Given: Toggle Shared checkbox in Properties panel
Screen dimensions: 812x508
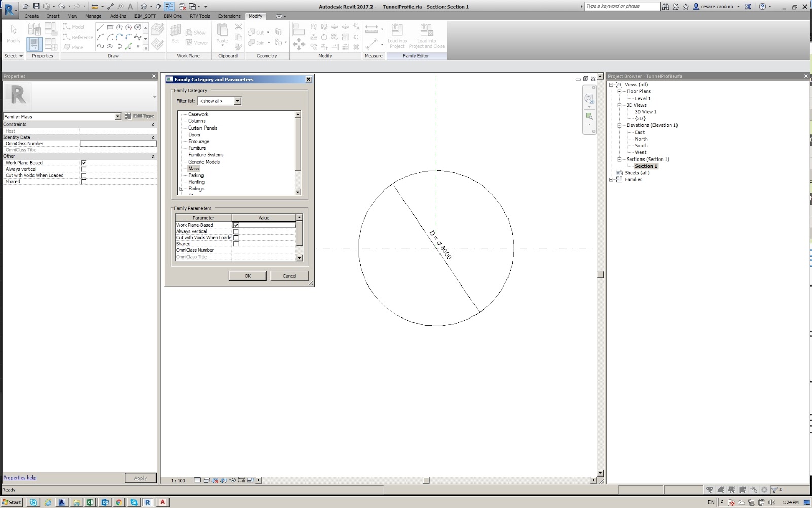Looking at the screenshot, I should [84, 182].
